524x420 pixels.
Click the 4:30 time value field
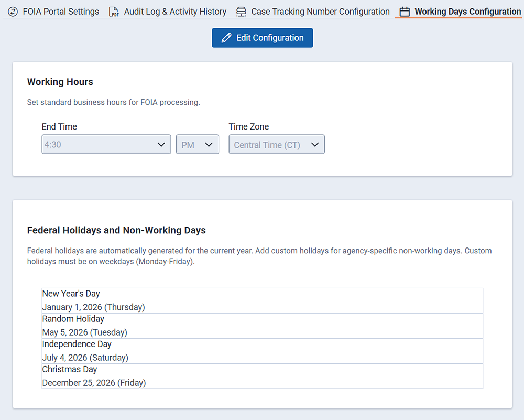pos(94,144)
